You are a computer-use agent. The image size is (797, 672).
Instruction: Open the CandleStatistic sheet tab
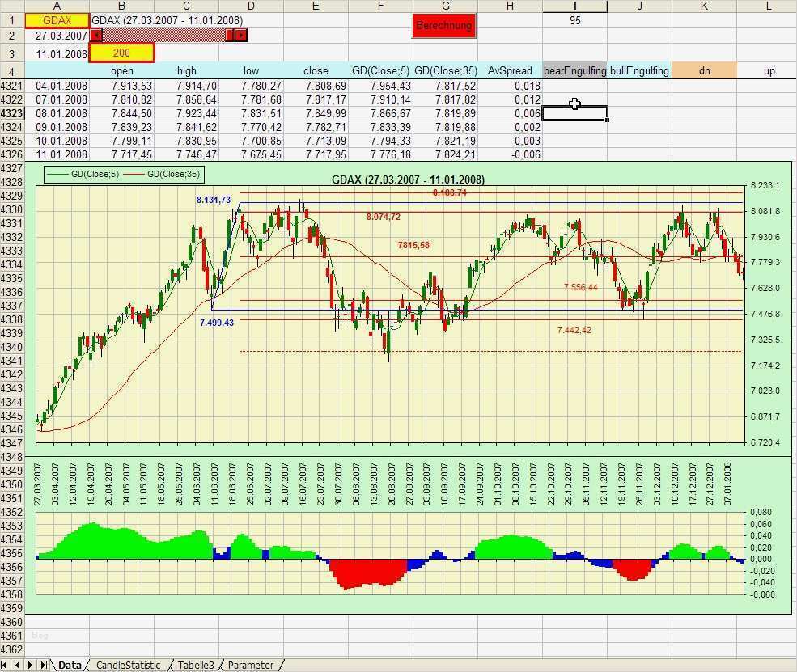point(128,665)
